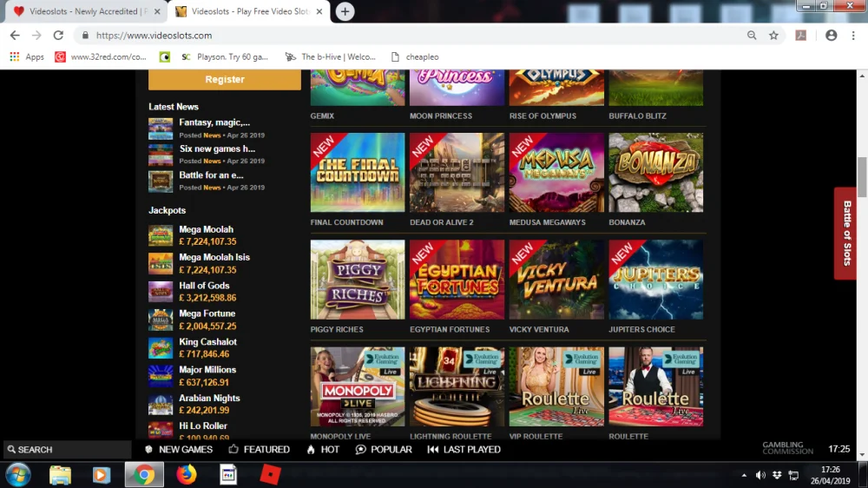Launch the Bonanza game tile
Viewport: 868px width, 488px height.
[x=656, y=172]
